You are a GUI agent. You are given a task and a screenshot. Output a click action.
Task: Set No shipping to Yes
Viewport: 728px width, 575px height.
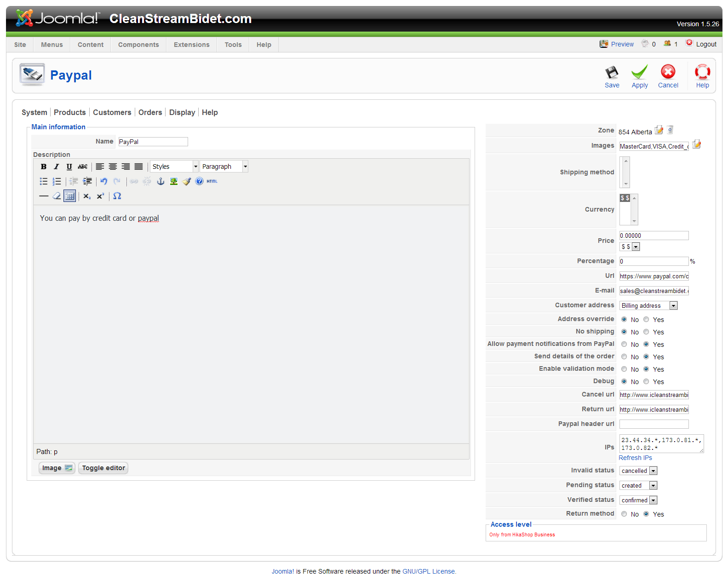point(646,332)
